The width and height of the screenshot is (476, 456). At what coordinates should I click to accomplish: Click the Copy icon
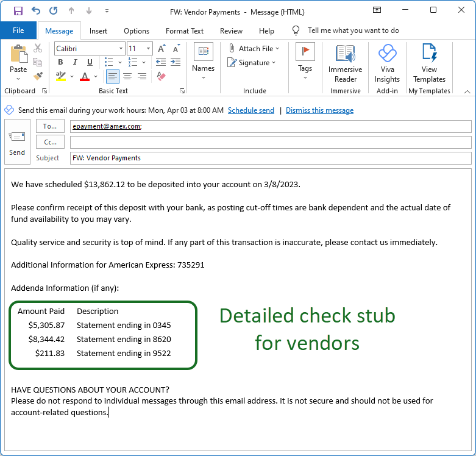click(38, 62)
